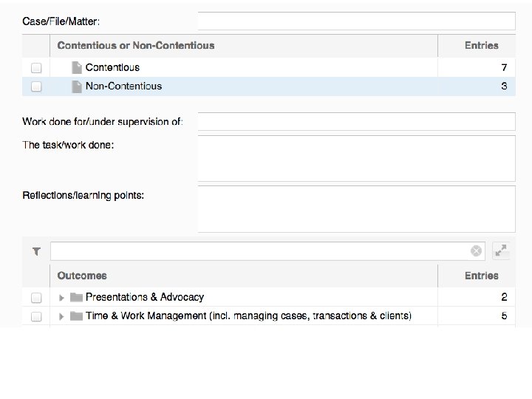532x399 pixels.
Task: Check the Presentations & Advocacy checkbox
Action: click(x=36, y=297)
